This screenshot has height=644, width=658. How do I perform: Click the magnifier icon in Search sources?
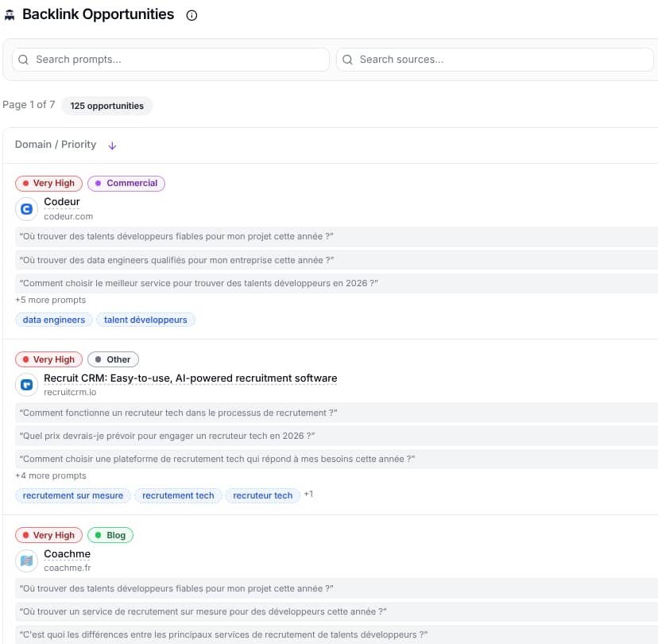pyautogui.click(x=347, y=60)
